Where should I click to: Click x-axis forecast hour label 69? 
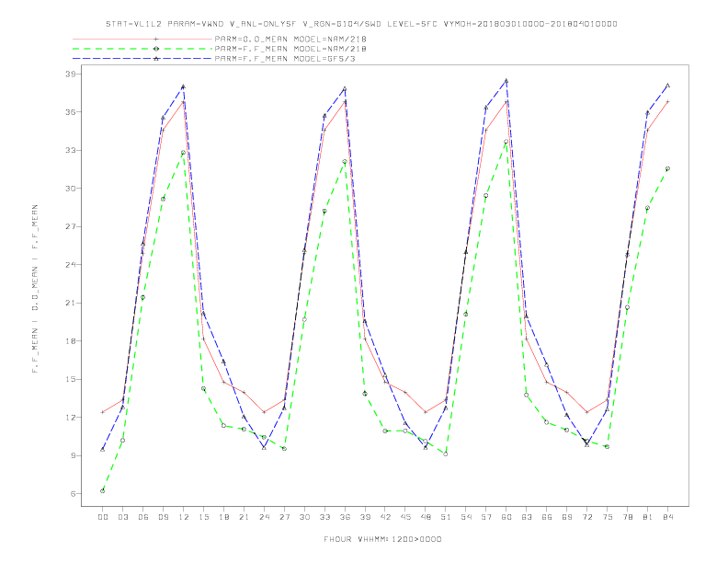click(567, 517)
